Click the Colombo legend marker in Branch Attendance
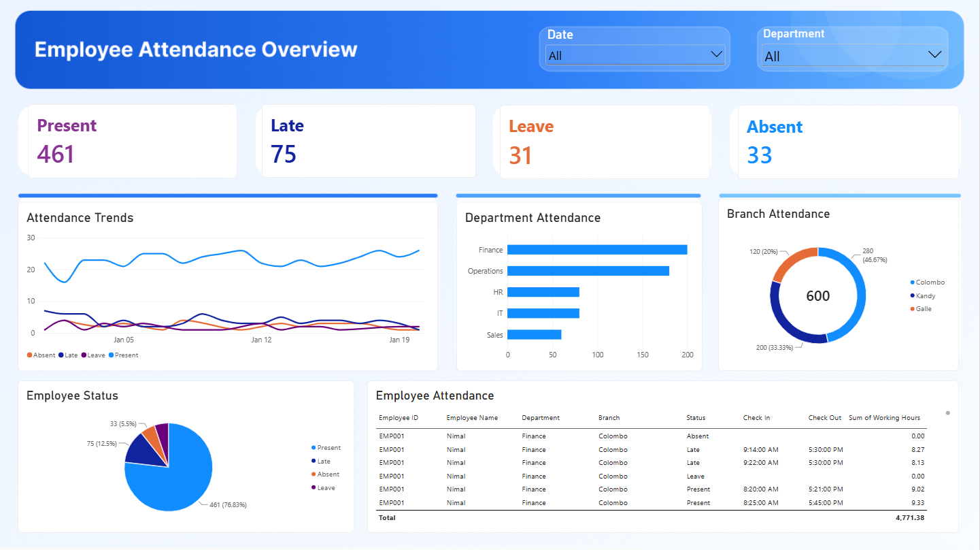The width and height of the screenshot is (980, 550). (913, 282)
